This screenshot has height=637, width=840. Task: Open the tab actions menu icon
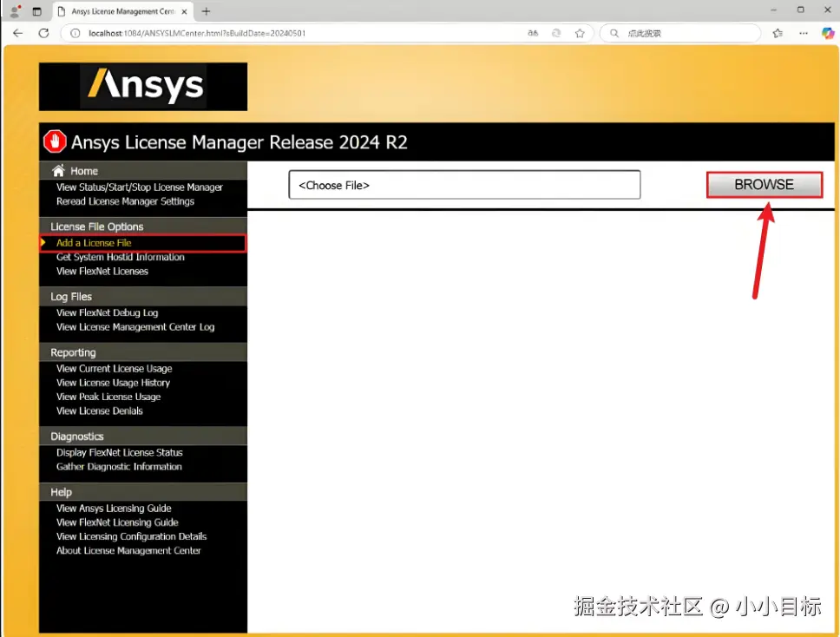37,11
